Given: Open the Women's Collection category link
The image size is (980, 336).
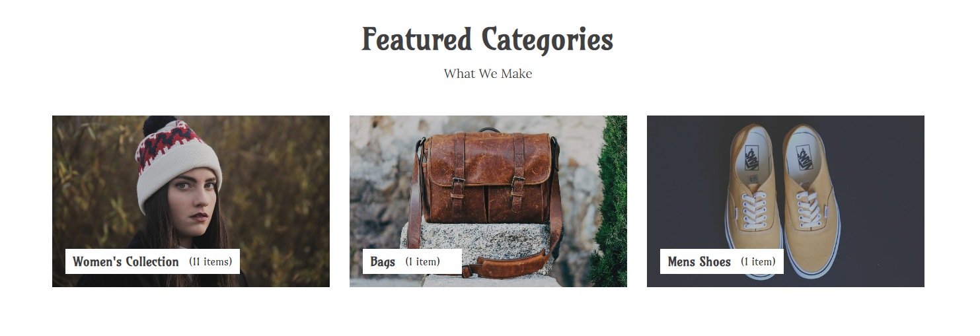Looking at the screenshot, I should (x=126, y=261).
